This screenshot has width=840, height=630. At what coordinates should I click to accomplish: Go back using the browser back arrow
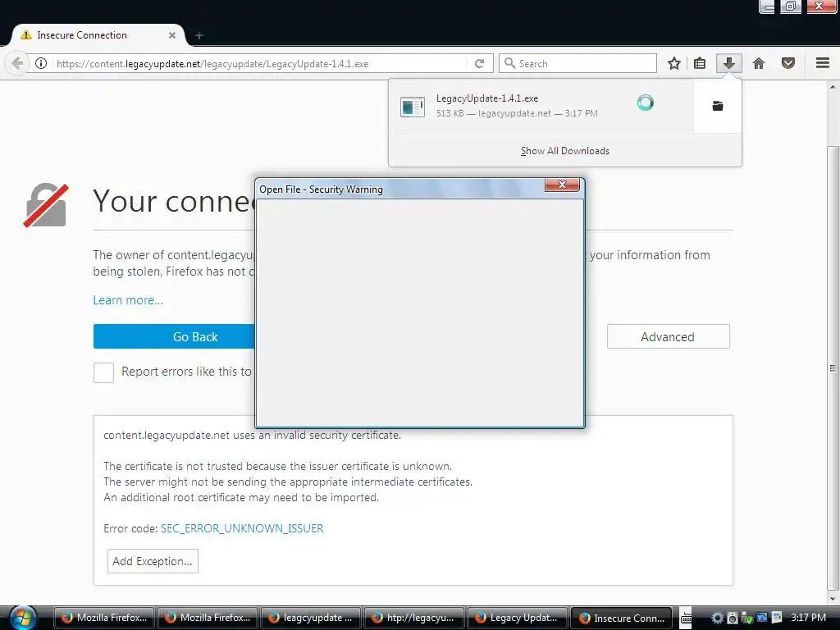point(17,63)
